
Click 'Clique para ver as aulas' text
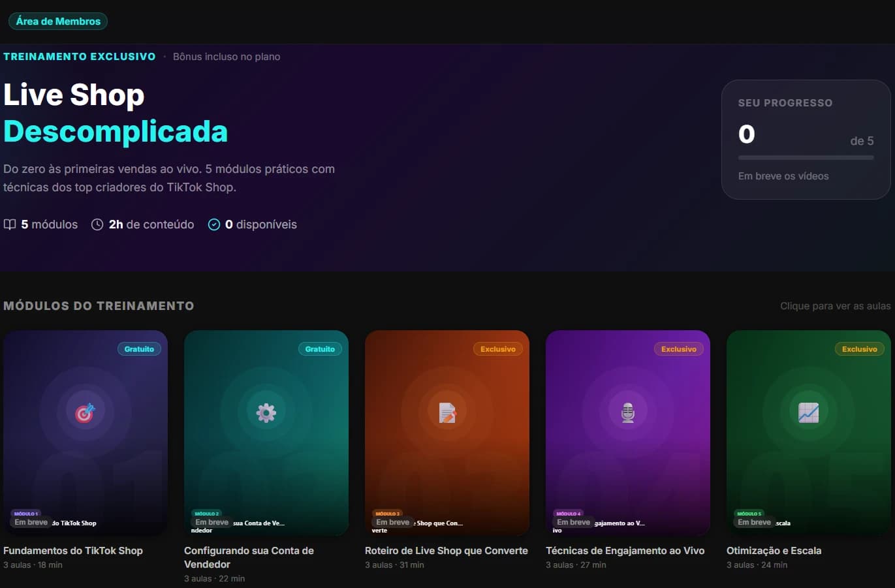(x=836, y=306)
